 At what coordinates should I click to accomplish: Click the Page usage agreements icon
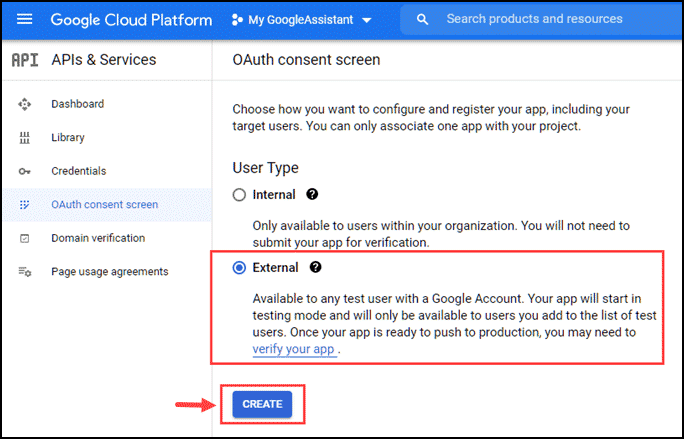click(24, 272)
